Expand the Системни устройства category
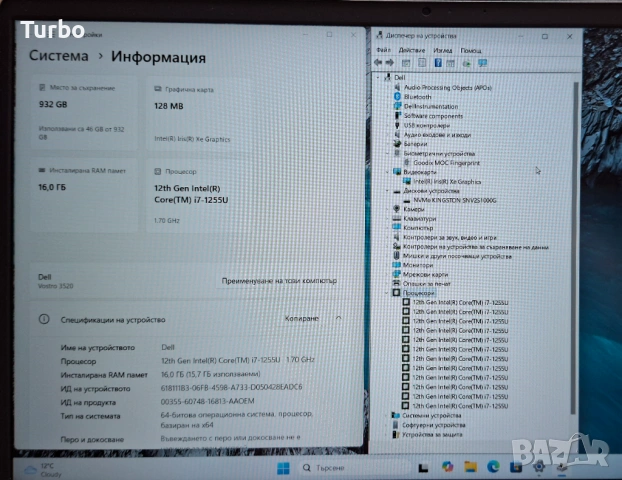The height and width of the screenshot is (480, 622). coord(387,415)
